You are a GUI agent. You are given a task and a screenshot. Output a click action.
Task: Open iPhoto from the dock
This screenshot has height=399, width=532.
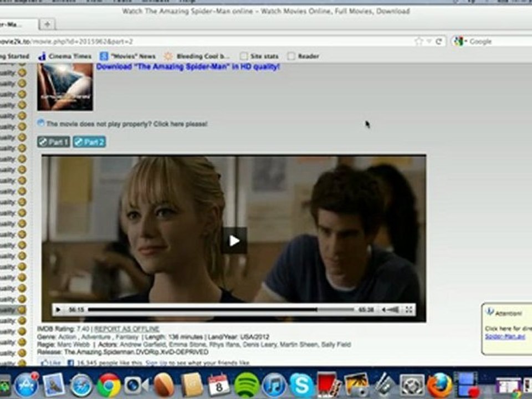356,385
